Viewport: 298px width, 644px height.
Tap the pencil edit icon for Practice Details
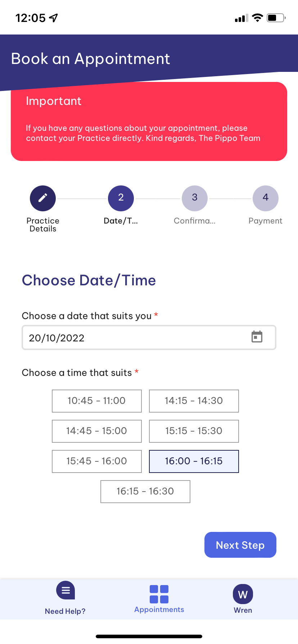coord(43,198)
